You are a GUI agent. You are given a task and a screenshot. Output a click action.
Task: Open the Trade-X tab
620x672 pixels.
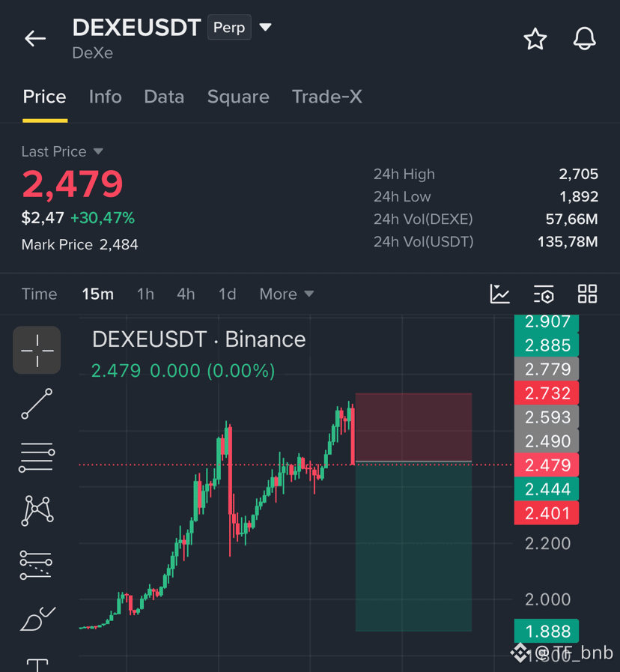tap(327, 97)
